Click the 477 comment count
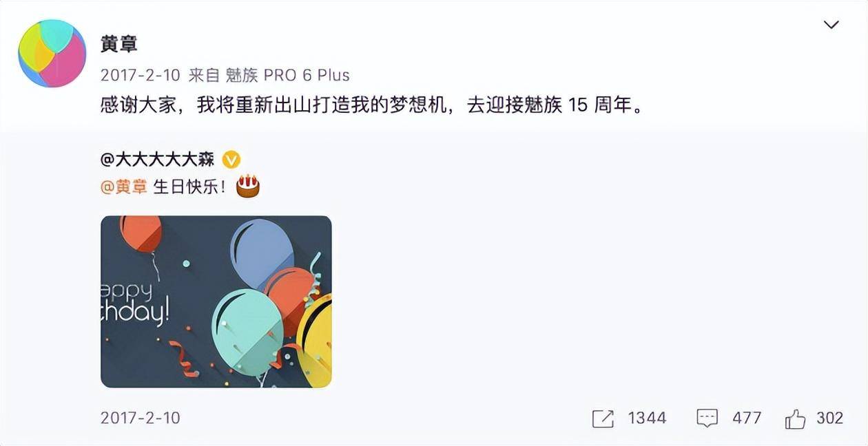Viewport: 868px width, 446px height. pos(747,418)
